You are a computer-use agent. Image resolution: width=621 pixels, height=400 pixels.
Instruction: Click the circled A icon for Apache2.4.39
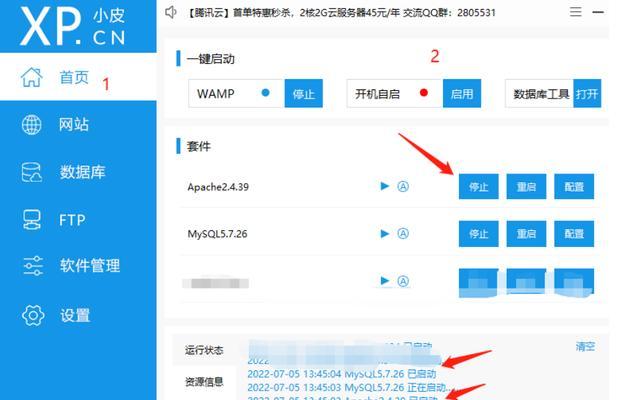point(403,186)
